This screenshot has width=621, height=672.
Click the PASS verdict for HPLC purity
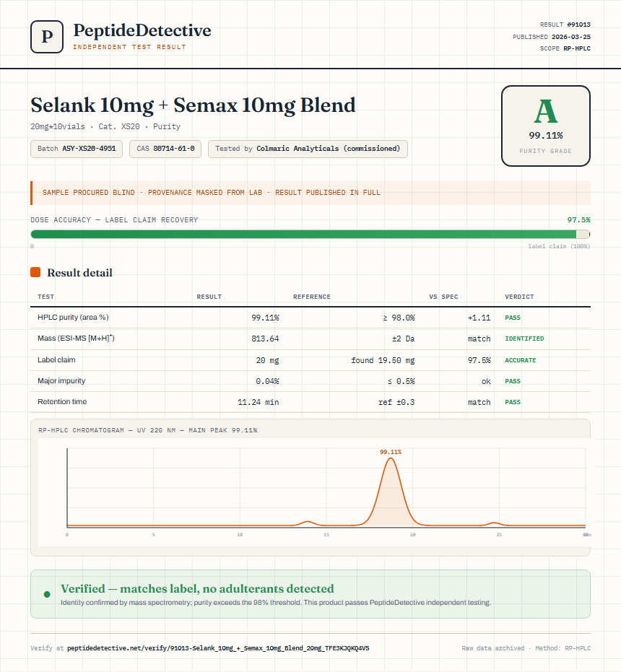(513, 318)
